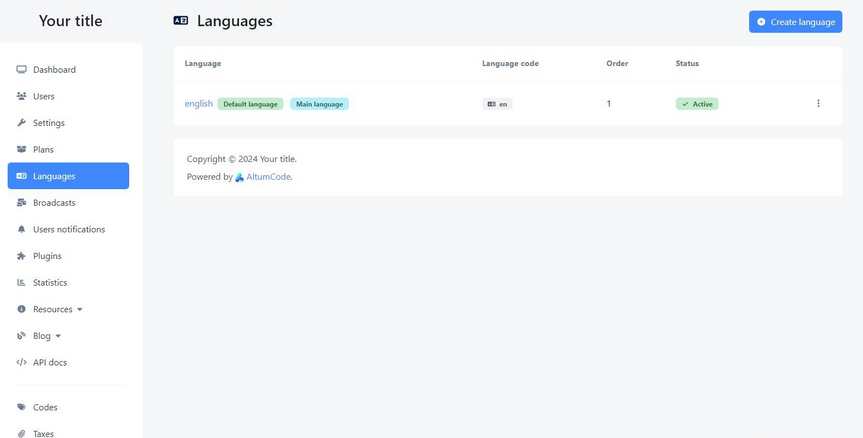This screenshot has width=863, height=438.
Task: Go to Taxes in the sidebar
Action: pos(43,433)
